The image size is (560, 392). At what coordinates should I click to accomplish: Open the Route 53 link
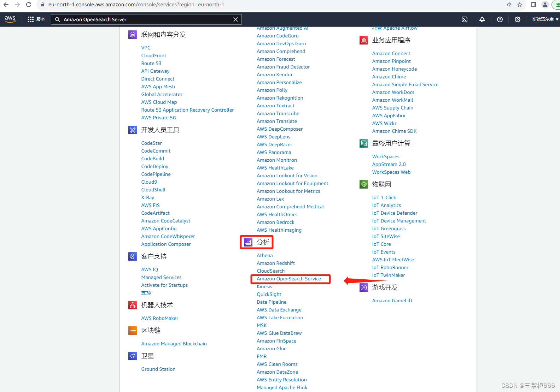click(x=151, y=64)
